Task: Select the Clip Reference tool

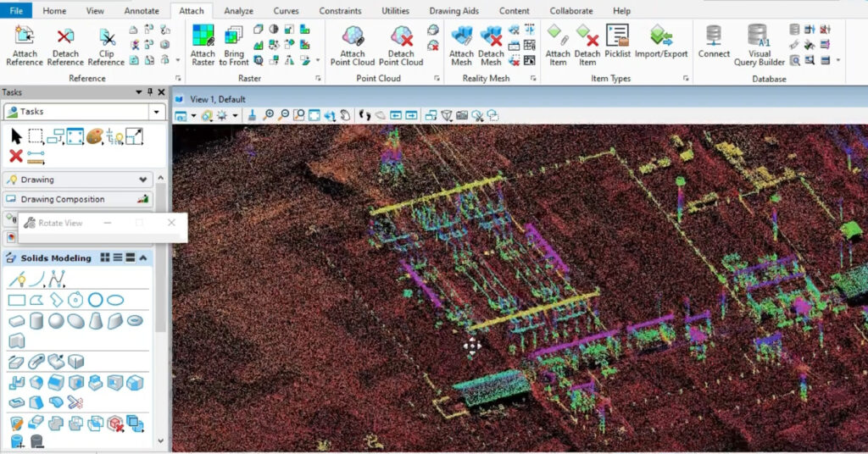Action: tap(106, 47)
